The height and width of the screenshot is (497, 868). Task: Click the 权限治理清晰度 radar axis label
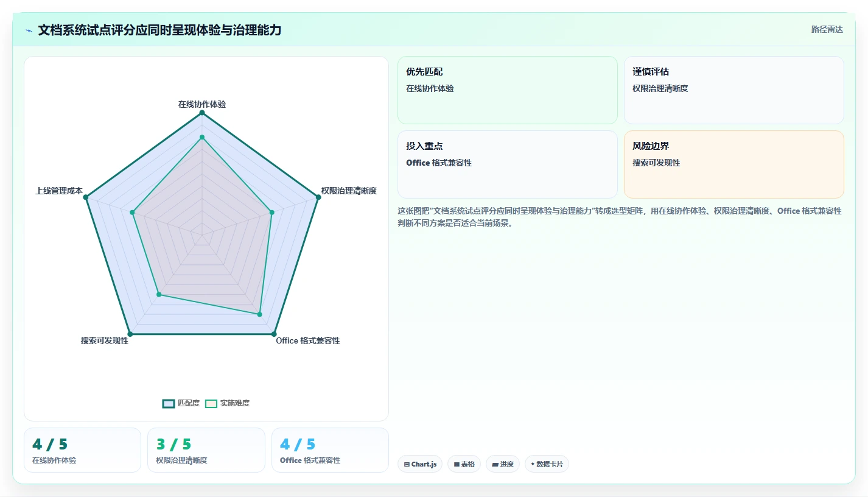(349, 191)
